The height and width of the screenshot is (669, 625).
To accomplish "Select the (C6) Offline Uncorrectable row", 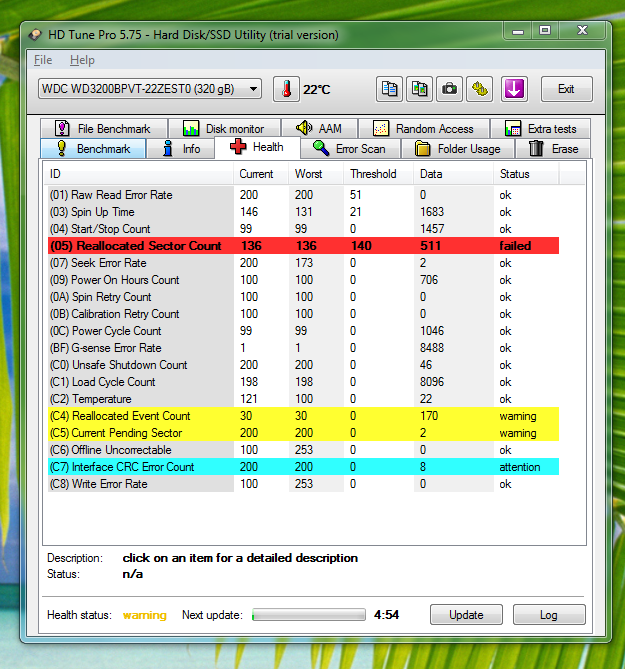I will click(x=303, y=450).
